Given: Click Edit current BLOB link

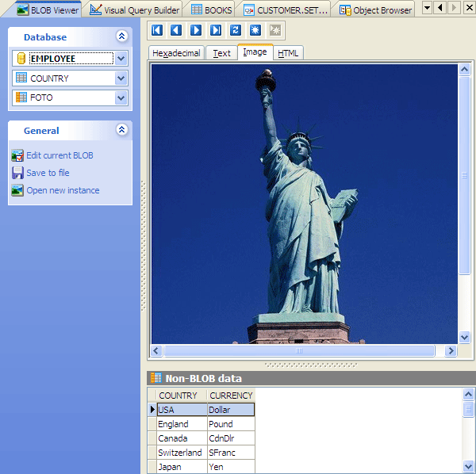Looking at the screenshot, I should click(x=59, y=155).
